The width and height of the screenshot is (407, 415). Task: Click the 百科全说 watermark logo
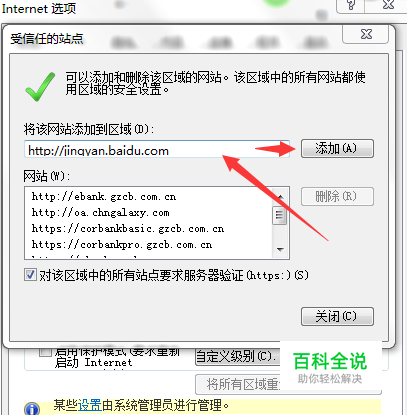pos(330,367)
